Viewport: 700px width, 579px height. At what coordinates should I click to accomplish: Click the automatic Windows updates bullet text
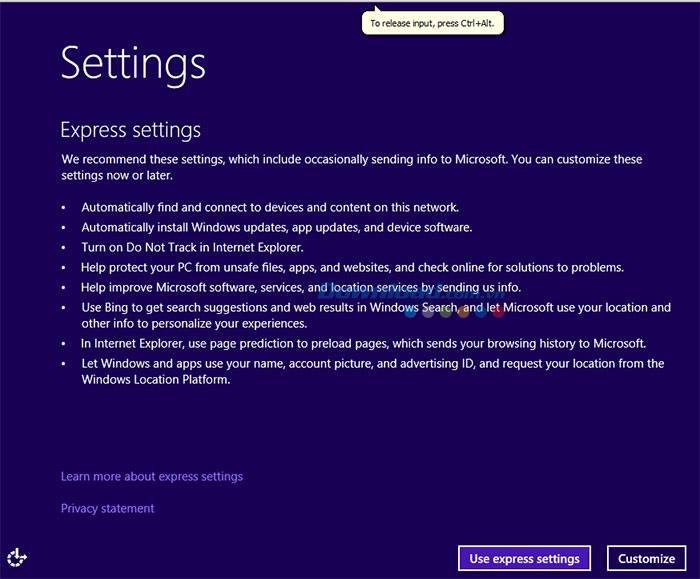tap(276, 227)
